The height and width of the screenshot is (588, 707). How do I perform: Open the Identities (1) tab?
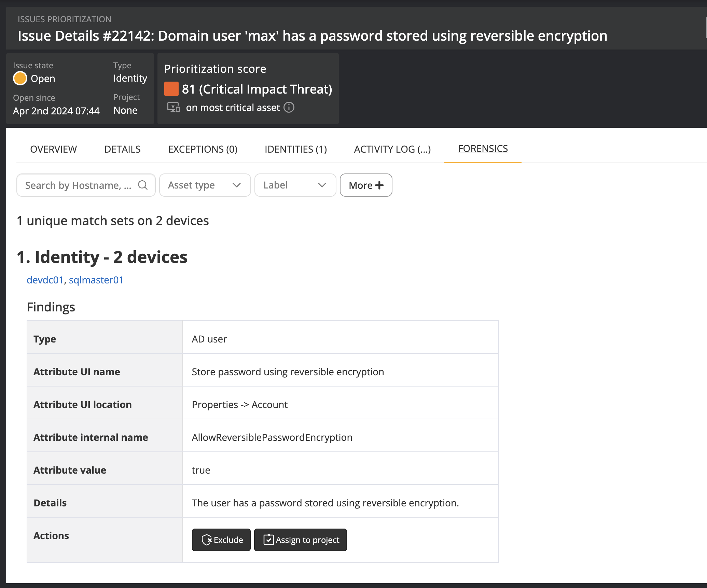click(x=295, y=149)
